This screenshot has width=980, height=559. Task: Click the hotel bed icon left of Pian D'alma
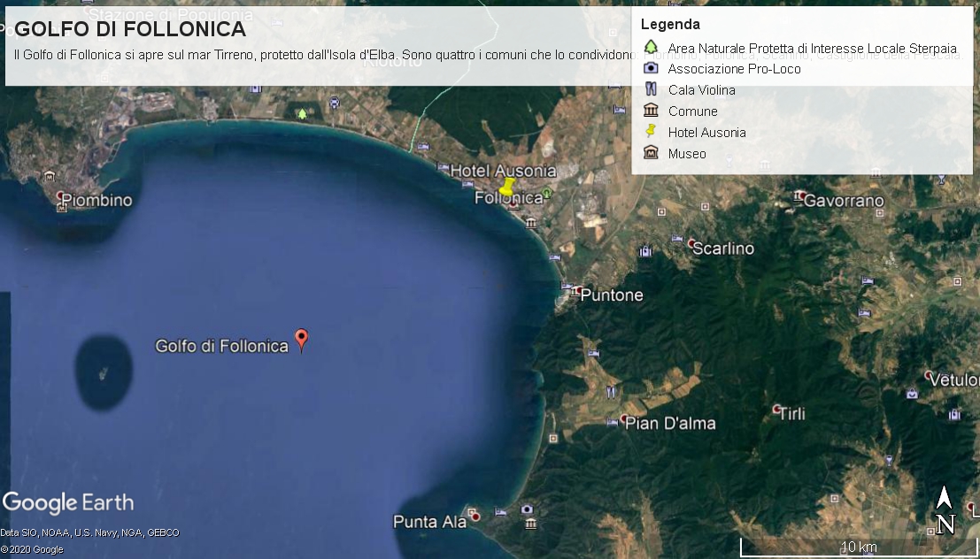pos(612,423)
